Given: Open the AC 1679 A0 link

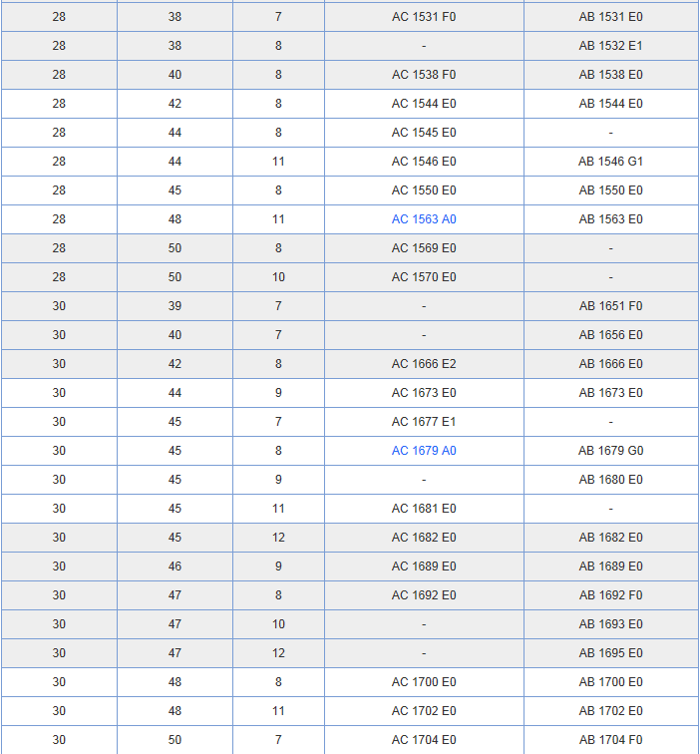Looking at the screenshot, I should point(424,451).
